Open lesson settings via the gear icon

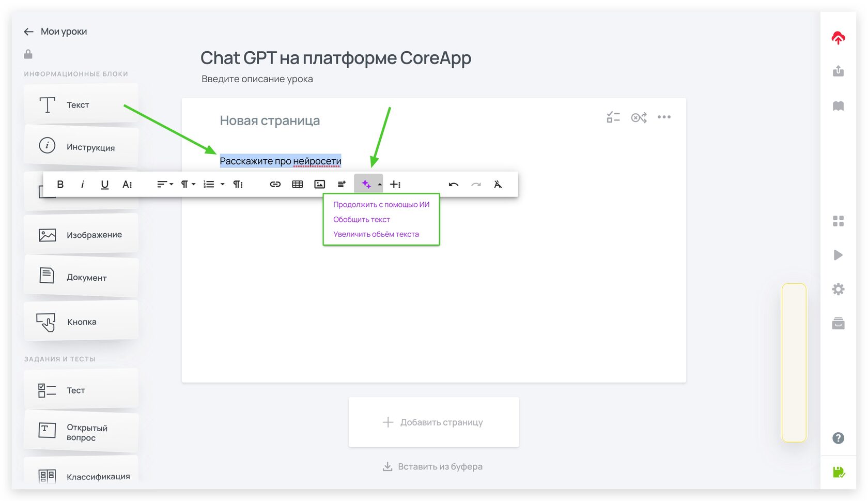838,289
